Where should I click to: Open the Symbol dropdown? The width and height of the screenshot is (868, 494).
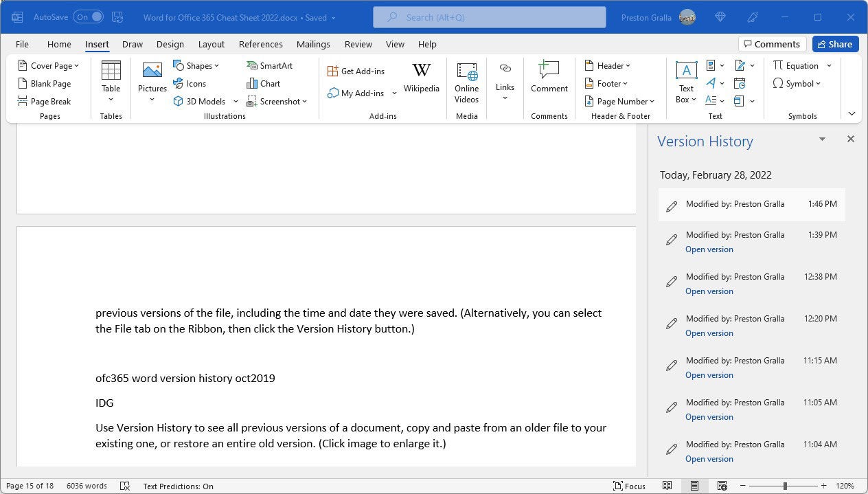(x=797, y=84)
